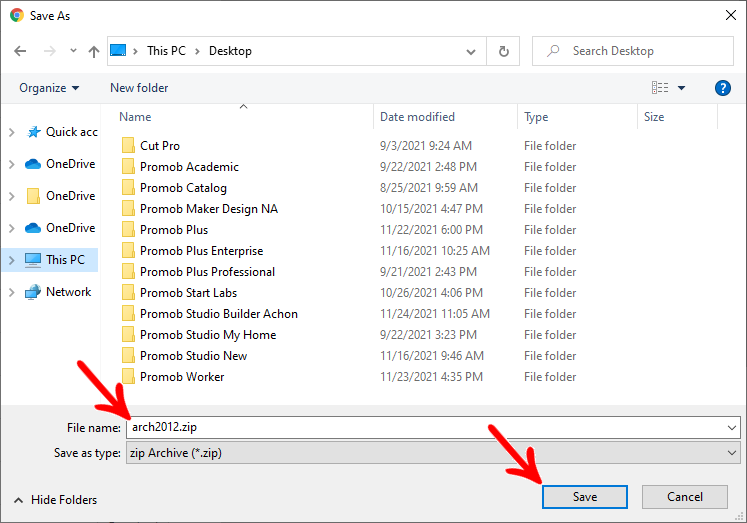Click the date 9/3/2021 9:24 AM
The height and width of the screenshot is (523, 747).
pos(425,146)
